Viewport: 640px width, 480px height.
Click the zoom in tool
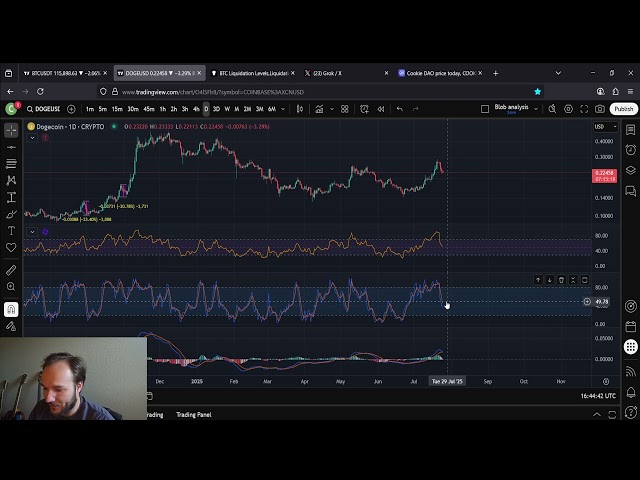[11, 287]
